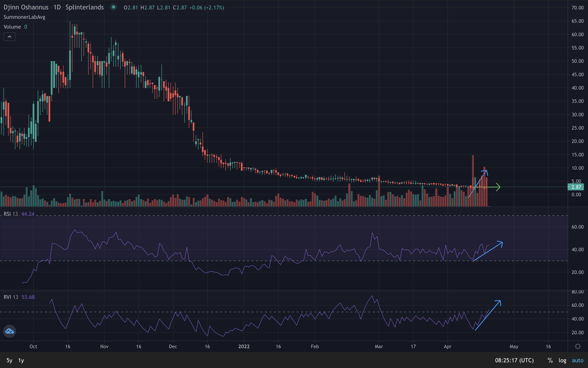Toggle percent scale mode
Screen dimensions: 588x368
(x=550, y=360)
